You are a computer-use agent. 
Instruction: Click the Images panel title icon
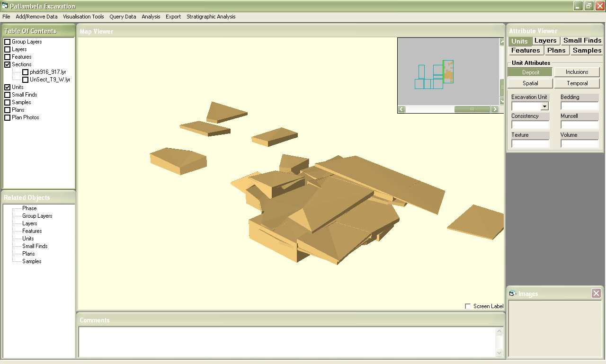tap(512, 293)
